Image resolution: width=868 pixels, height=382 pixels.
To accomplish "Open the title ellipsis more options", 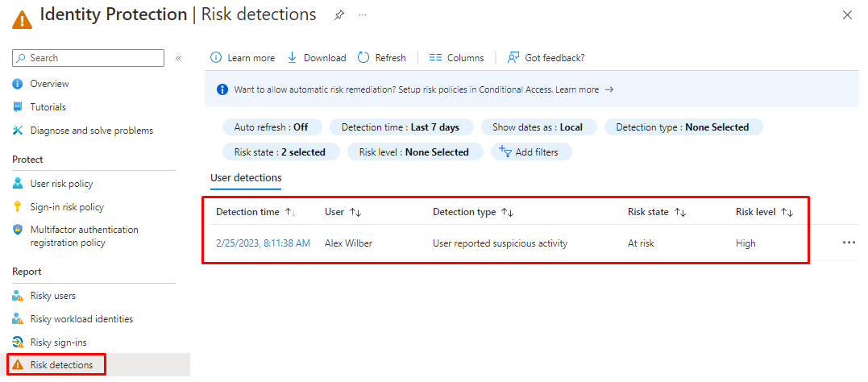I will tap(363, 15).
